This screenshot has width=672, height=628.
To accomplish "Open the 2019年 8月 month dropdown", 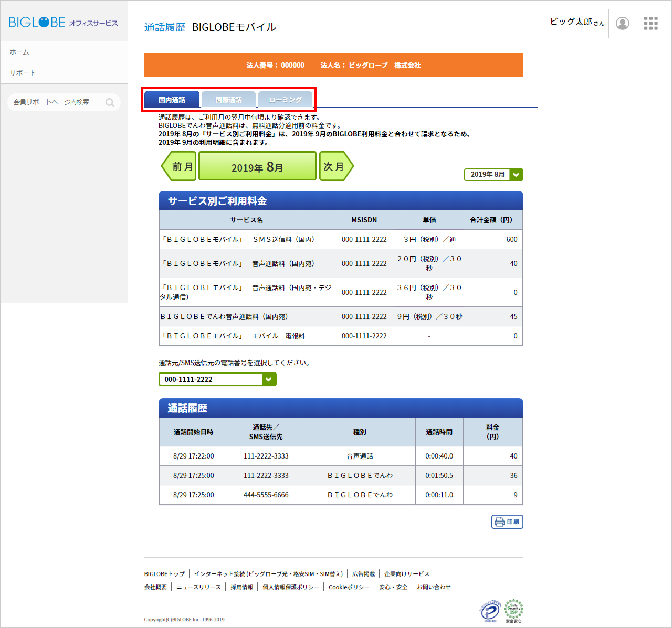I will (x=493, y=175).
